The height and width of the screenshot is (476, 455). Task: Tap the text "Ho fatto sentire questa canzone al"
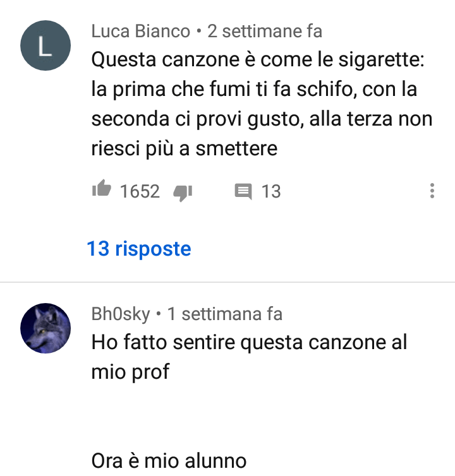249,343
